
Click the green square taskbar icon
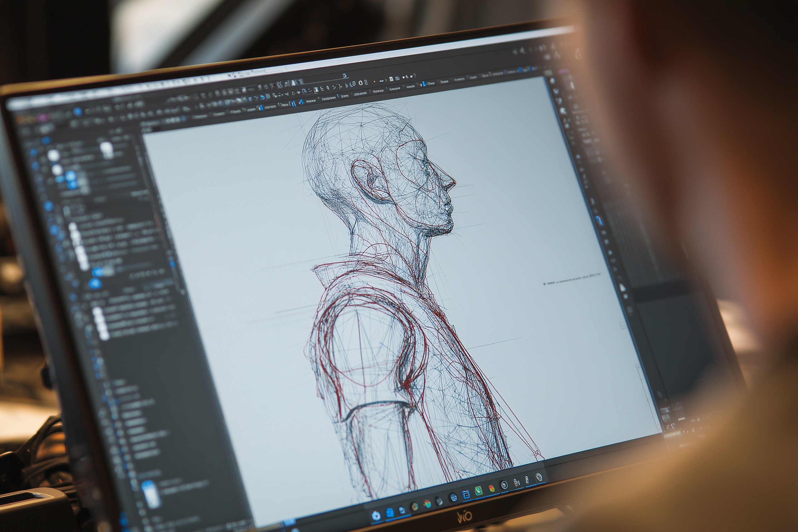[x=479, y=491]
